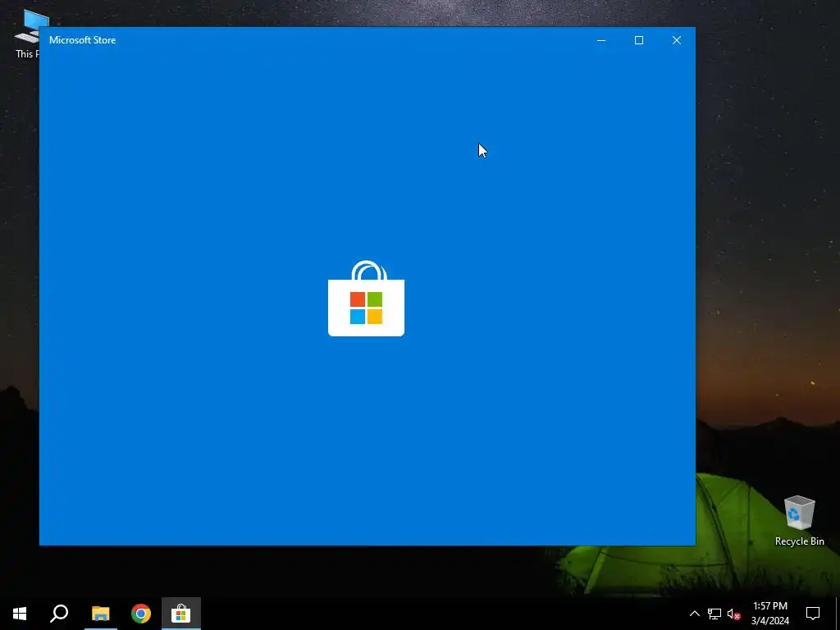Viewport: 840px width, 630px height.
Task: Minimize the Microsoft Store window
Action: [x=601, y=40]
